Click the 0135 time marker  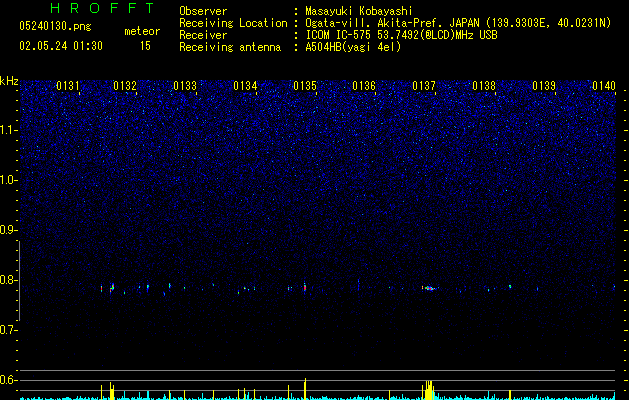[x=305, y=86]
